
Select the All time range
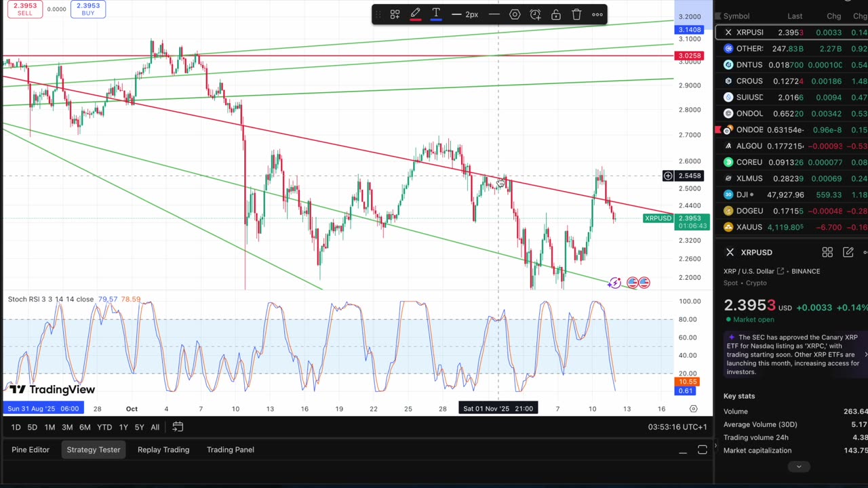(x=155, y=427)
